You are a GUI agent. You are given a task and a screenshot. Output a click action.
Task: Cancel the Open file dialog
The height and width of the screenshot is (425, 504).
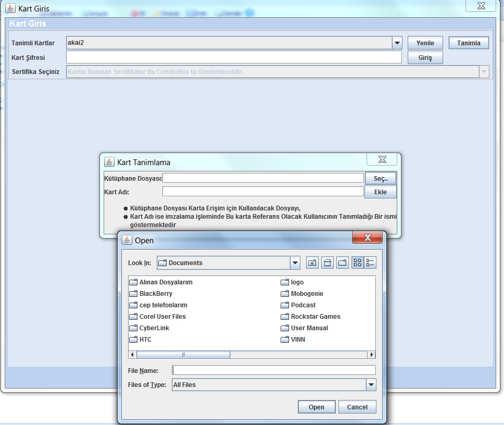[x=357, y=407]
